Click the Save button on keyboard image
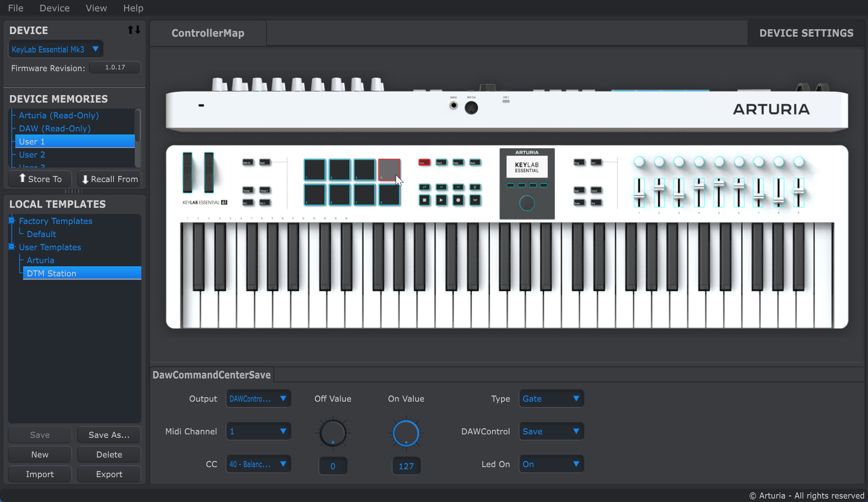 (x=424, y=162)
